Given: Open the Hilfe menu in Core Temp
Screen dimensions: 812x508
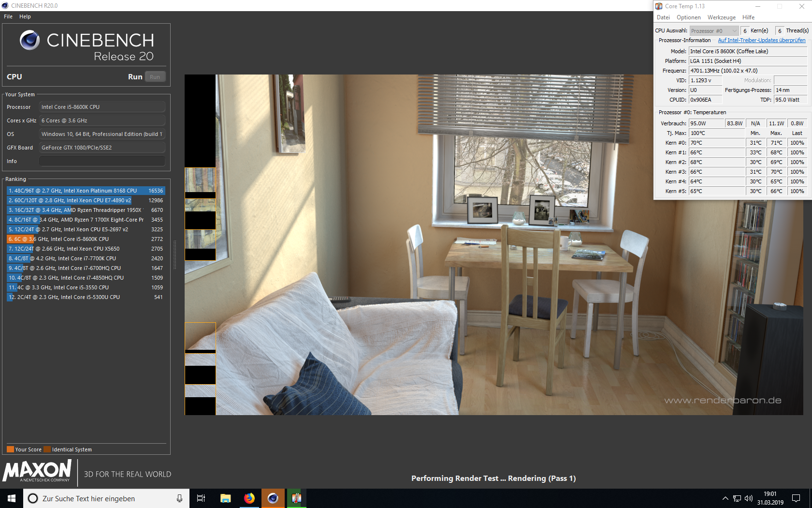Looking at the screenshot, I should click(748, 17).
